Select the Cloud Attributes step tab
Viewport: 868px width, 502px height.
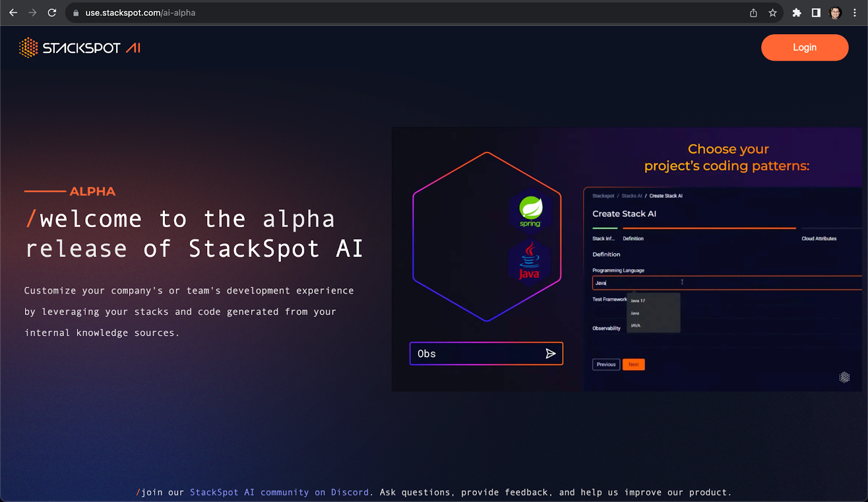[819, 239]
